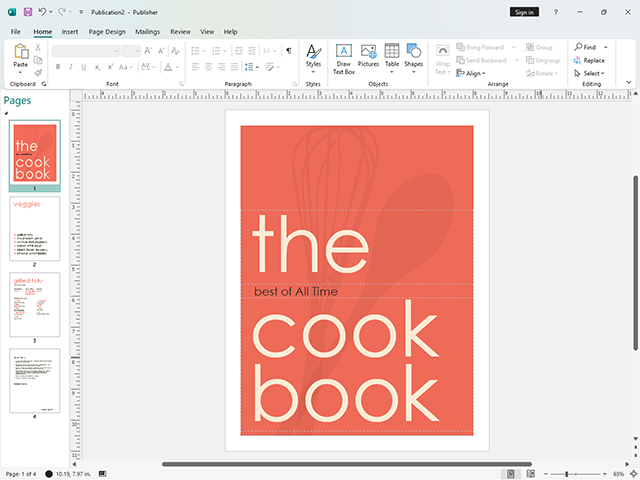
Task: Click the Sign in button
Action: 524,12
